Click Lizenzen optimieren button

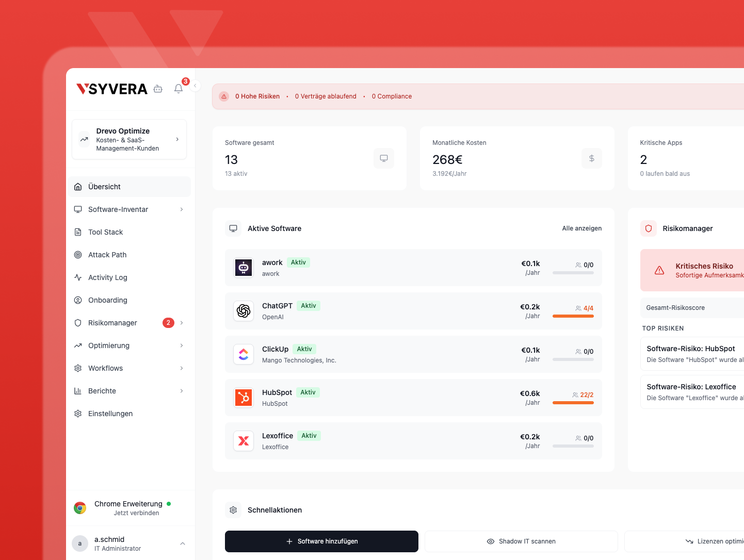click(684, 541)
